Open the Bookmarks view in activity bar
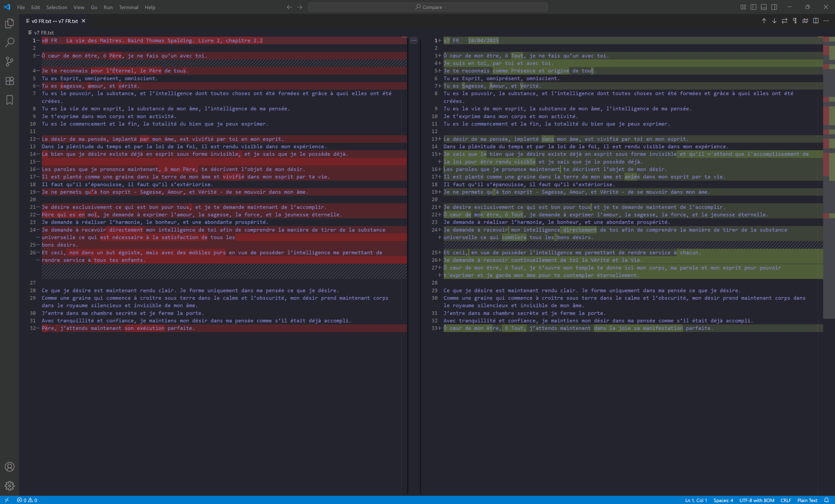 pyautogui.click(x=9, y=100)
